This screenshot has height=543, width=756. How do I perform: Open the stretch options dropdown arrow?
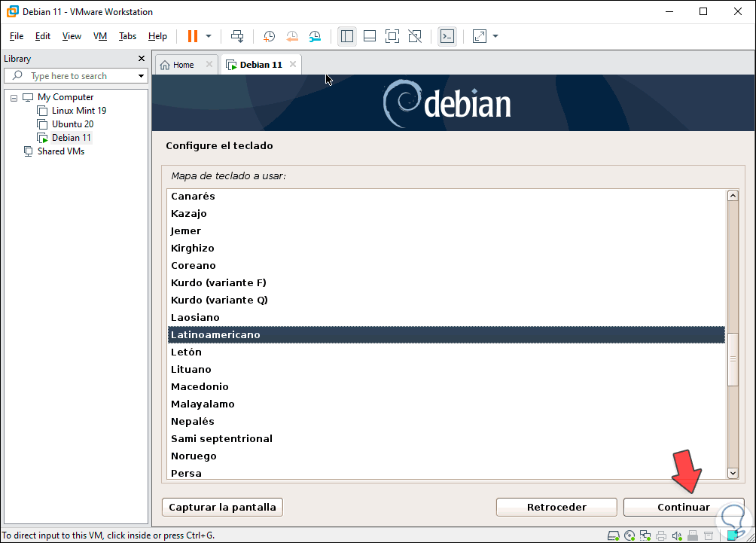495,36
